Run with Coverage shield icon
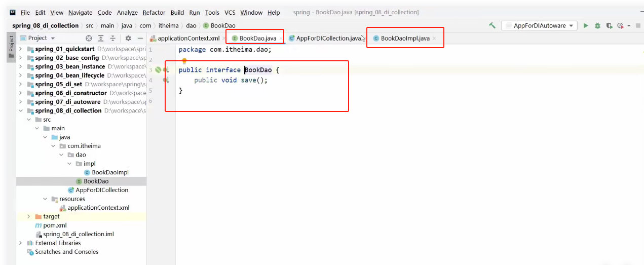The width and height of the screenshot is (644, 265). click(x=609, y=25)
